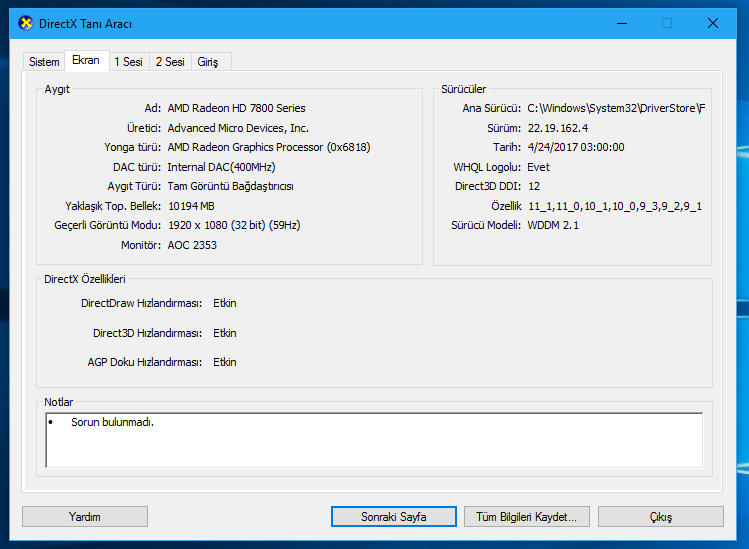Select the Ekran tab
749x549 pixels.
click(86, 60)
